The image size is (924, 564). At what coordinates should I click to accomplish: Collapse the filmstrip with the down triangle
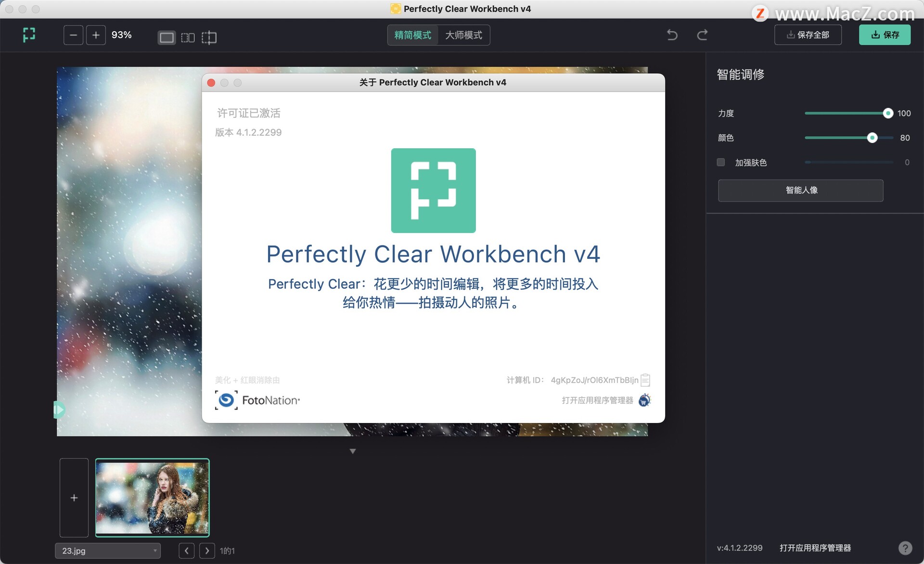(x=353, y=451)
